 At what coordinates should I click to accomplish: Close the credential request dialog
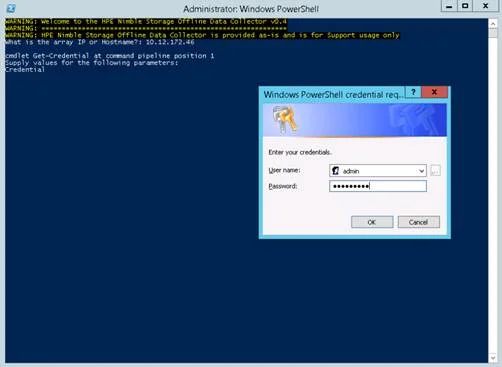[434, 92]
